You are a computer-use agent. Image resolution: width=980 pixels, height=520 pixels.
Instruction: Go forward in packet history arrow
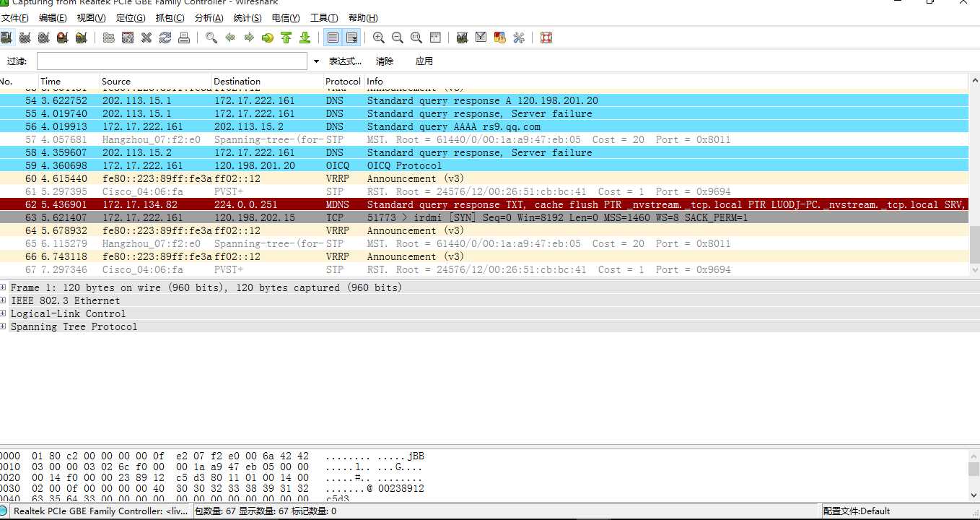[249, 38]
